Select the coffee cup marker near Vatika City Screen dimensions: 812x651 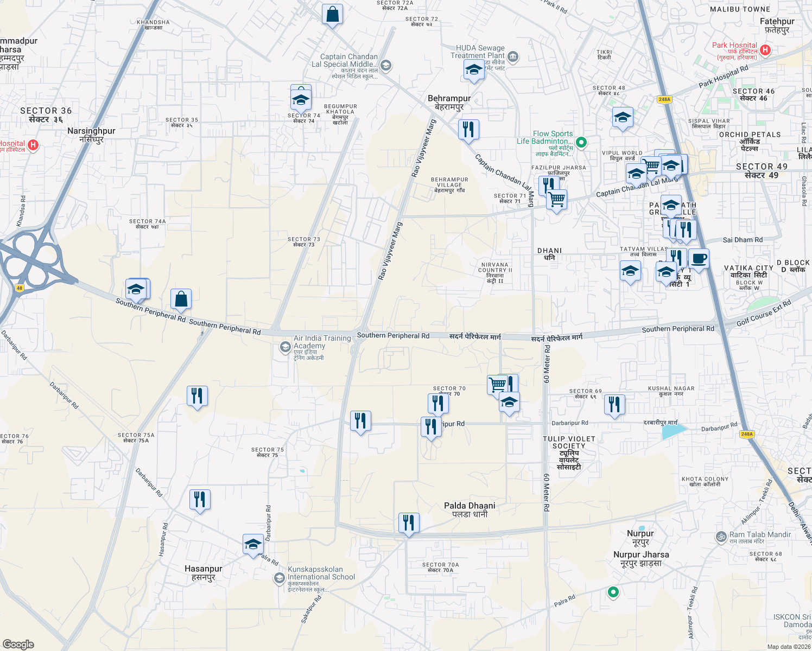click(x=698, y=259)
